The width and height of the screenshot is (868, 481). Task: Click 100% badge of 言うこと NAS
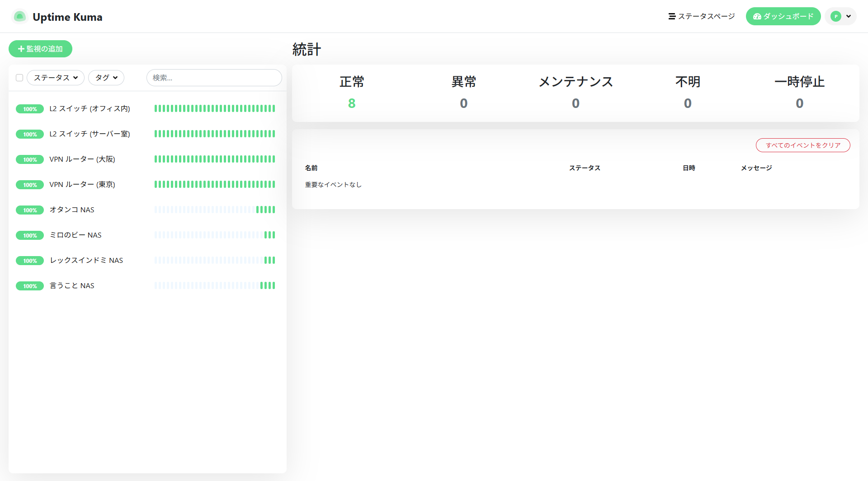coord(30,286)
